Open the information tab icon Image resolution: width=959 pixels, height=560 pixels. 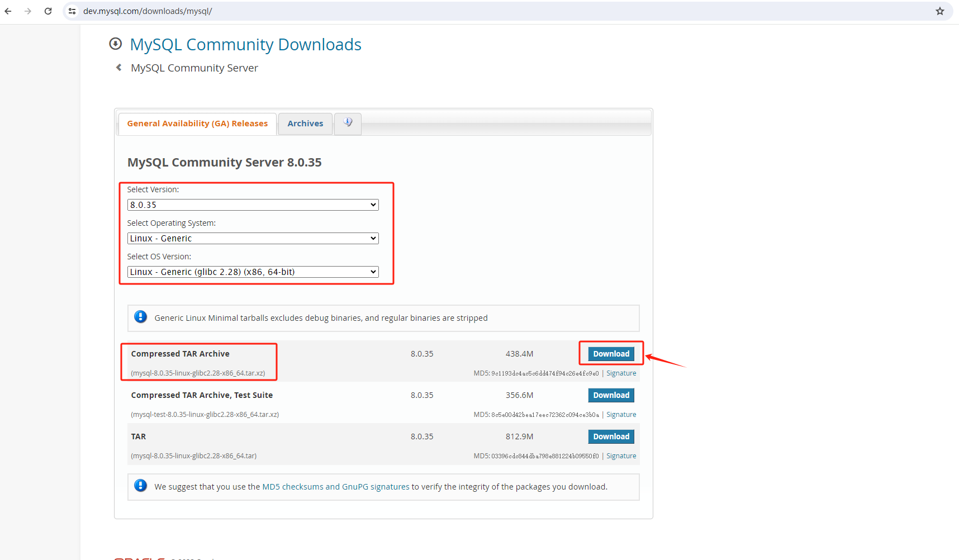pos(348,123)
